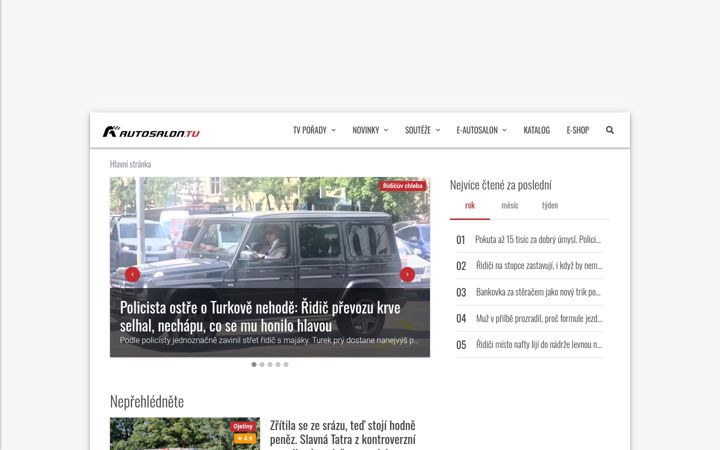Expand the TV Pořady dropdown menu

tap(315, 130)
